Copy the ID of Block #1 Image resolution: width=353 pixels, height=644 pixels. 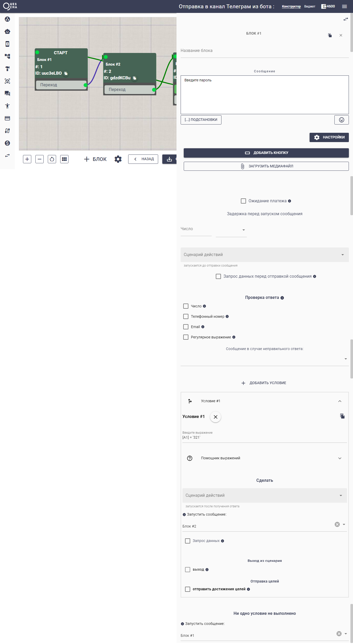coord(66,73)
